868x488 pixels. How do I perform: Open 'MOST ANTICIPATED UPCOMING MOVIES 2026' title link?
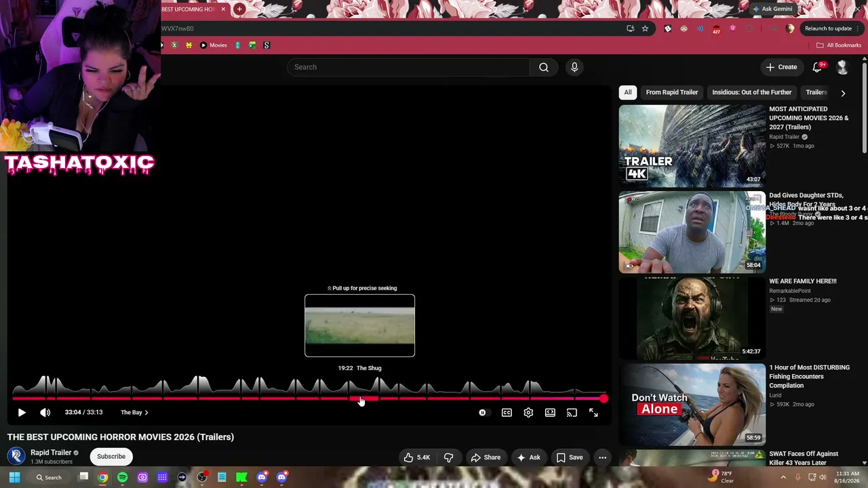pyautogui.click(x=808, y=118)
